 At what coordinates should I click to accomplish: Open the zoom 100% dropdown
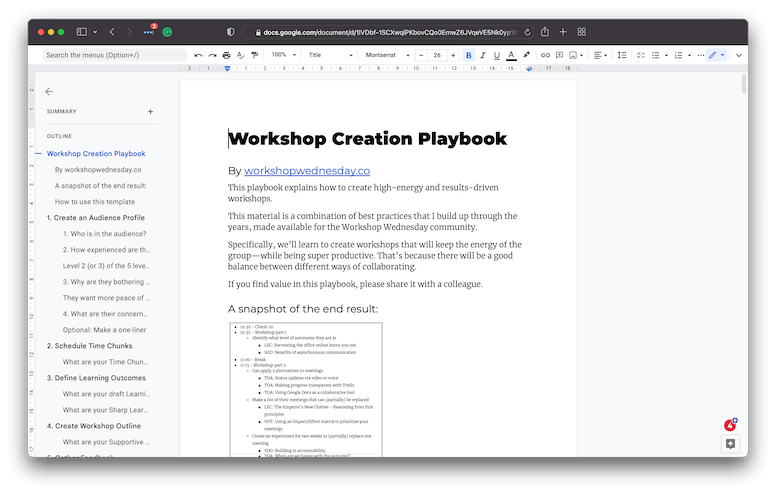tap(283, 55)
